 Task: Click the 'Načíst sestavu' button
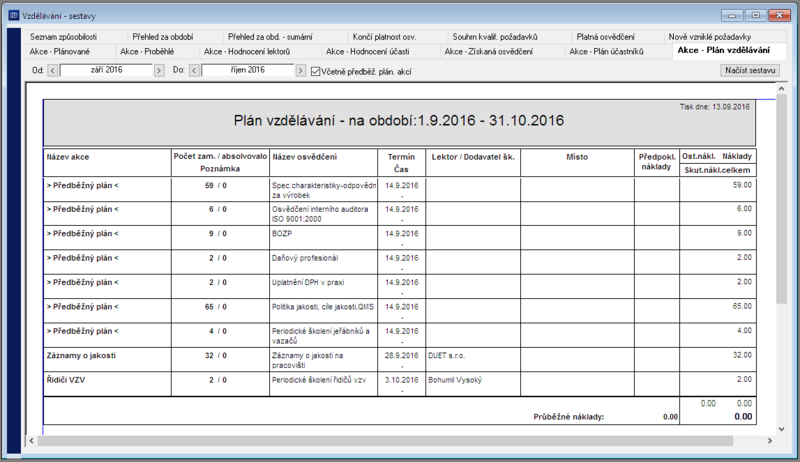pos(750,70)
